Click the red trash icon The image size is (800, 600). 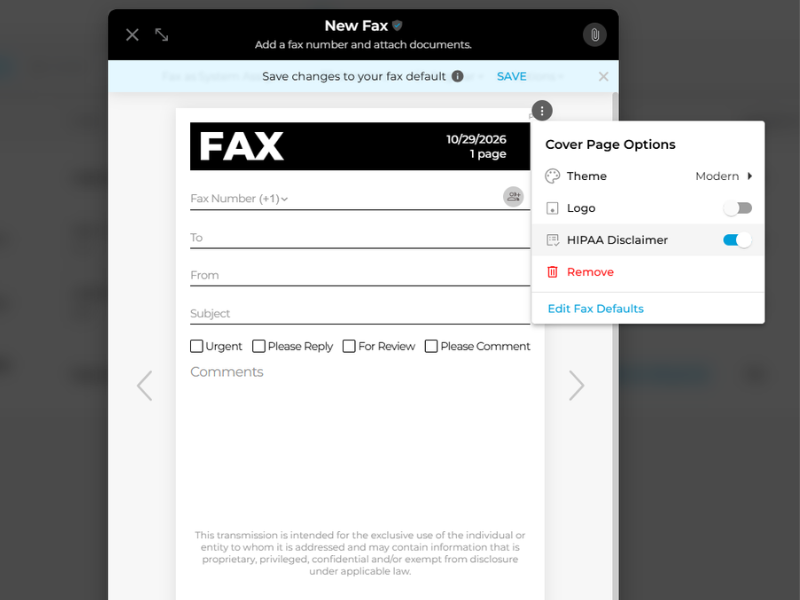pyautogui.click(x=552, y=272)
